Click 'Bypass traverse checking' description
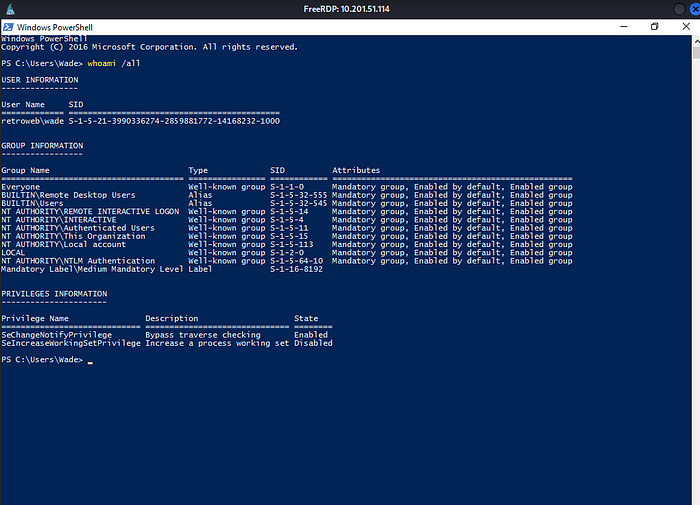The image size is (700, 505). (x=203, y=335)
